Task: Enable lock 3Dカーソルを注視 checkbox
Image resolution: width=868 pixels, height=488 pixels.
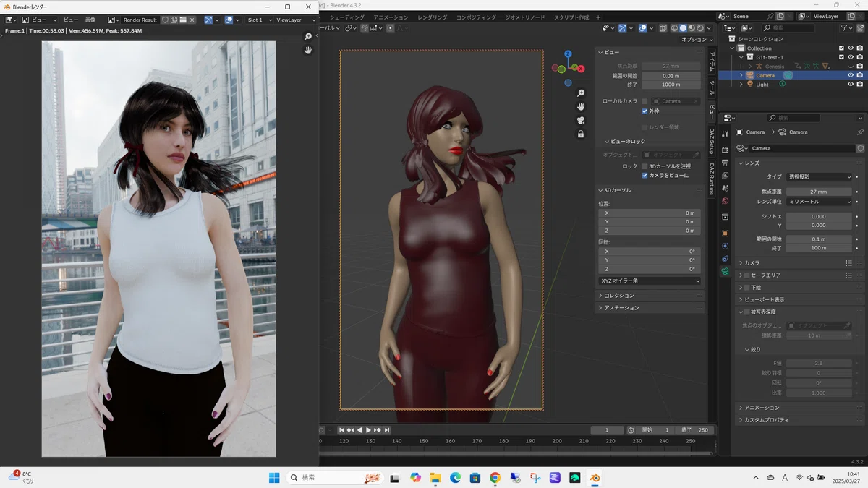Action: click(x=644, y=166)
